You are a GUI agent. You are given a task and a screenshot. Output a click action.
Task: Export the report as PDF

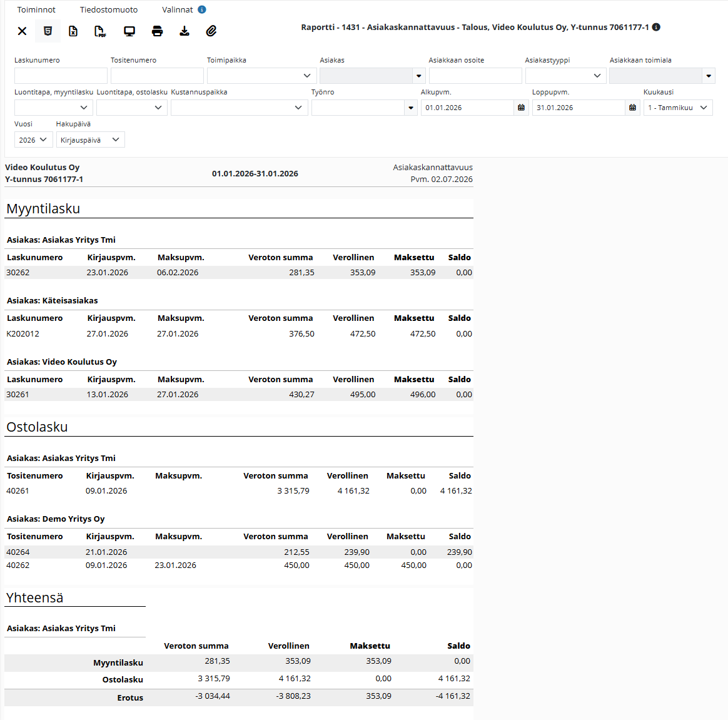[x=100, y=31]
